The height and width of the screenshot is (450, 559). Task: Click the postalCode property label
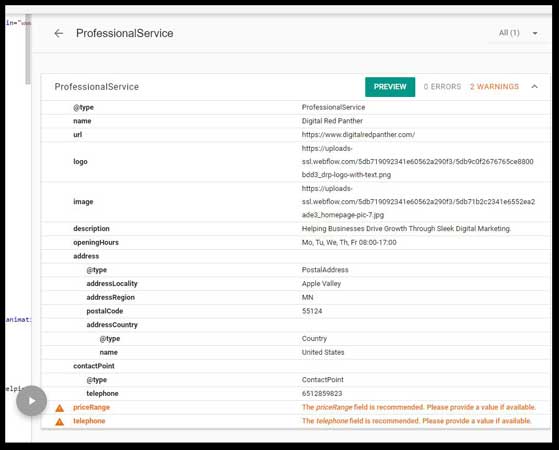104,311
